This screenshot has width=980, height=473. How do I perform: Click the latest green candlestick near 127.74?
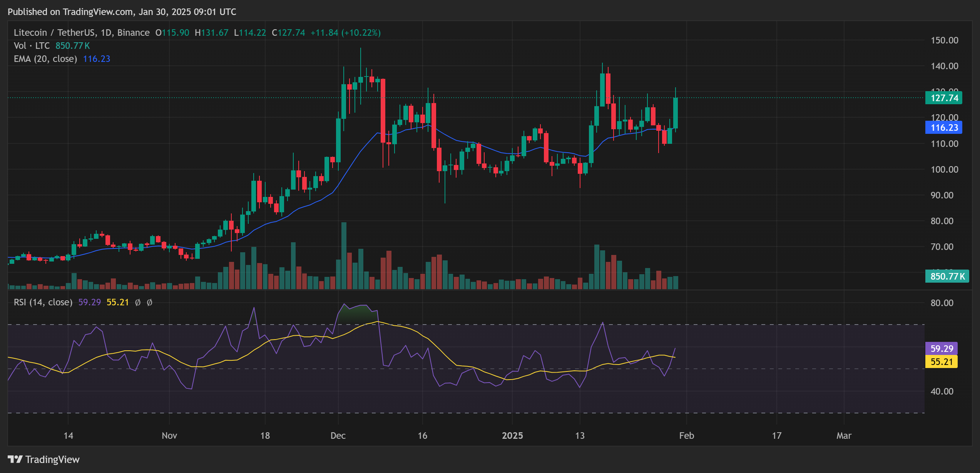coord(675,113)
